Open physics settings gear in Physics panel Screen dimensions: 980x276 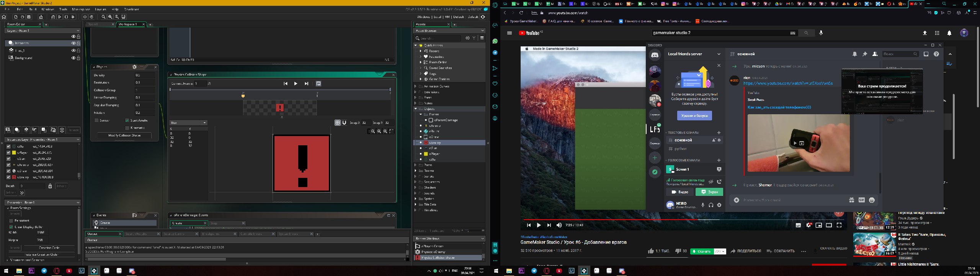pyautogui.click(x=134, y=67)
